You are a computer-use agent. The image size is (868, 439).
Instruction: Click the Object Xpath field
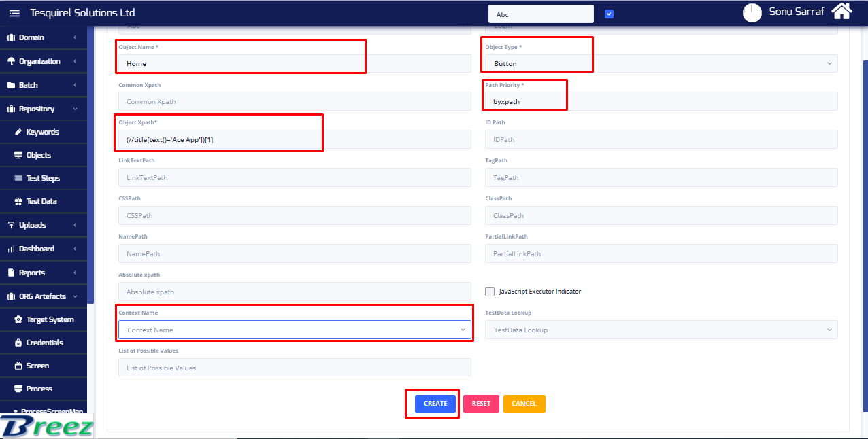pyautogui.click(x=295, y=139)
